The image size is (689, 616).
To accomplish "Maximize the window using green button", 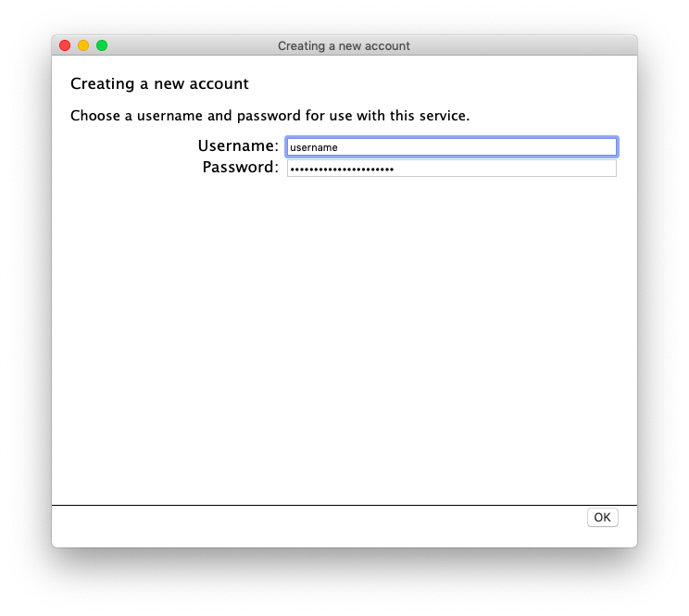I will coord(102,45).
